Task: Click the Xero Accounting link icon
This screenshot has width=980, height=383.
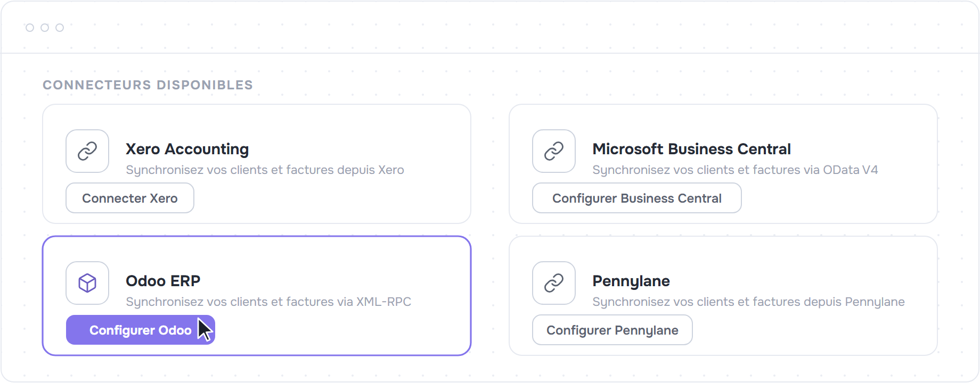Action: point(87,151)
